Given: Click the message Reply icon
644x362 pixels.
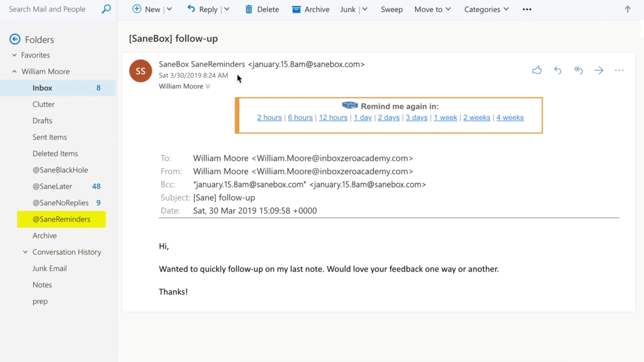Looking at the screenshot, I should tap(558, 70).
